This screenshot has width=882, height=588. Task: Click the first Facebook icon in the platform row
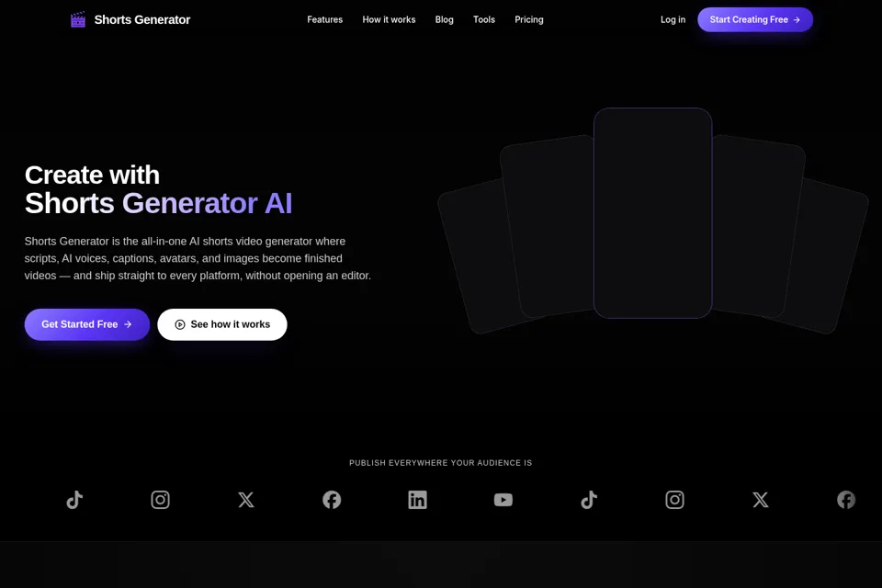332,500
